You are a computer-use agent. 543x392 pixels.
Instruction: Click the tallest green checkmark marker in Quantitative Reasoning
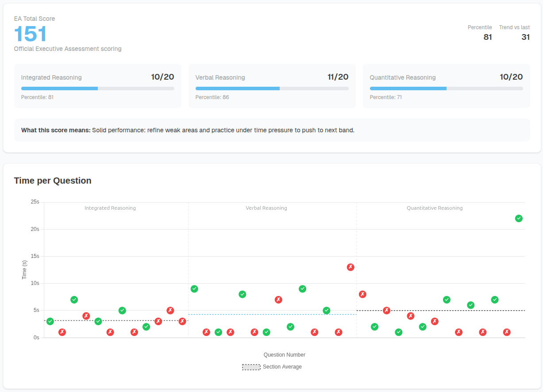point(519,218)
